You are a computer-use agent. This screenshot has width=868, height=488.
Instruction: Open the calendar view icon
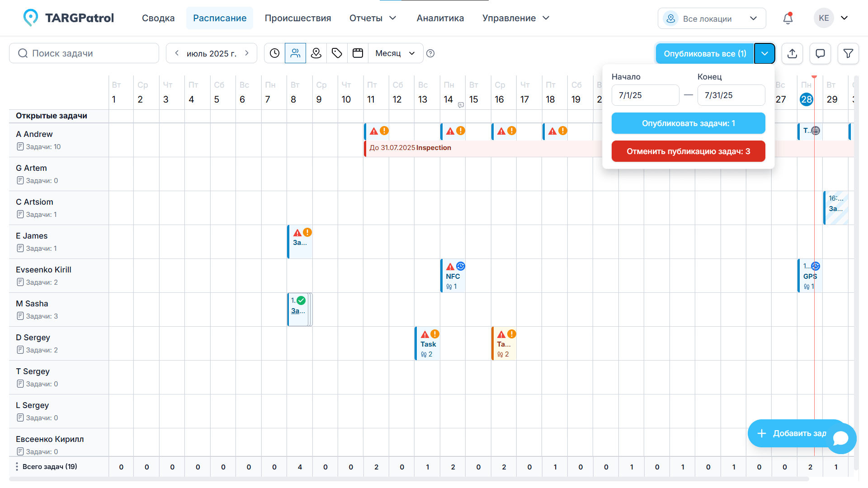[358, 53]
